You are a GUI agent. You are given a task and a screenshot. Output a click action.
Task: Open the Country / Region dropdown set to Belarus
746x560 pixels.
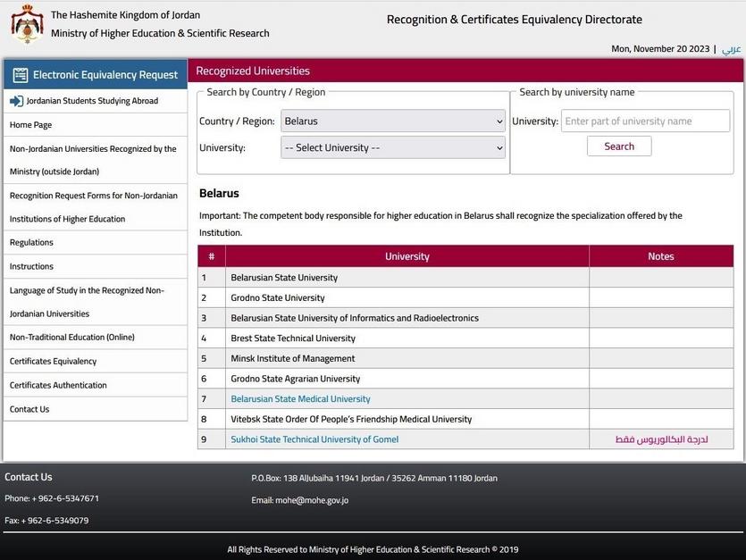point(393,121)
